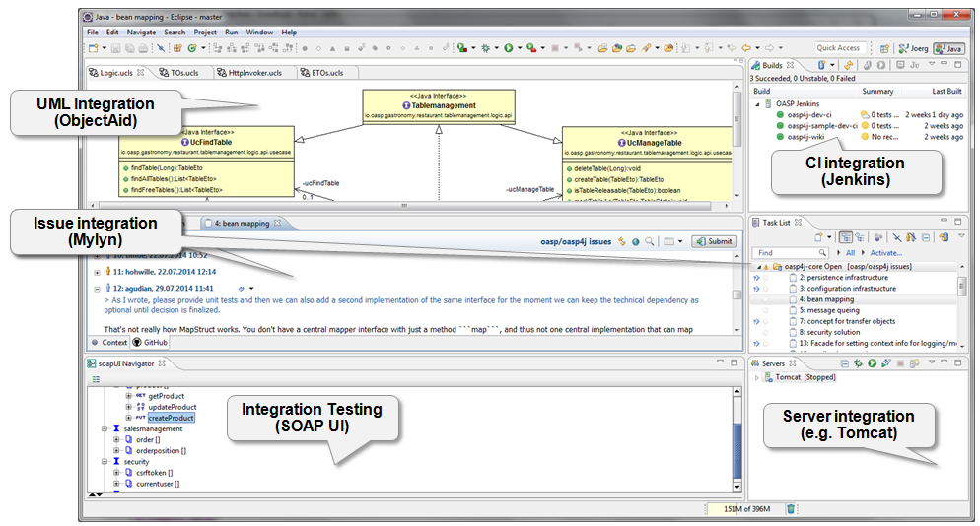Click the Open Perspective icon

[884, 48]
